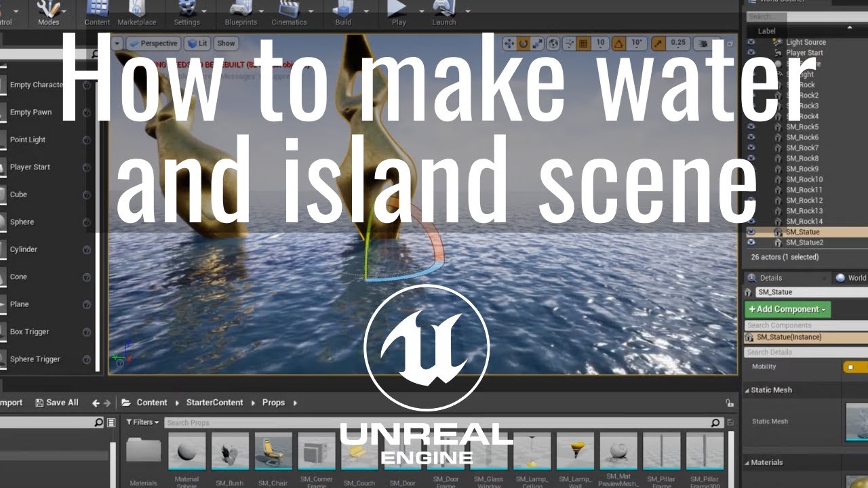
Task: Open the Cinematics toolbar button
Action: [x=289, y=13]
